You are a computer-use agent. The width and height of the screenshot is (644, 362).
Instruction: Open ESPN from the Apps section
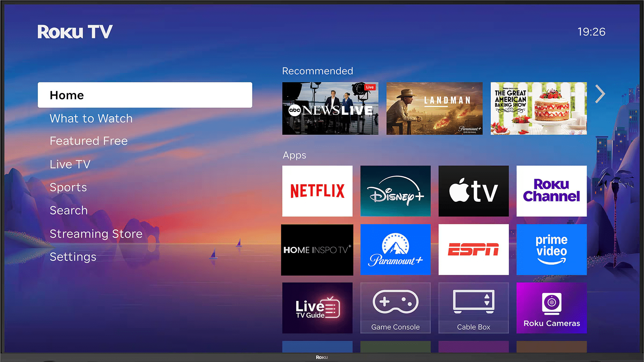[473, 249]
